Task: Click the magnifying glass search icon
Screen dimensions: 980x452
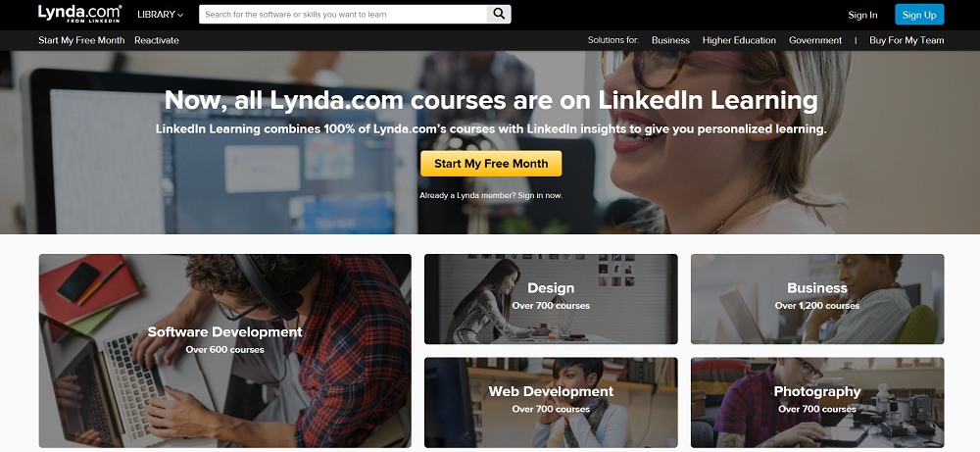Action: pyautogui.click(x=499, y=14)
